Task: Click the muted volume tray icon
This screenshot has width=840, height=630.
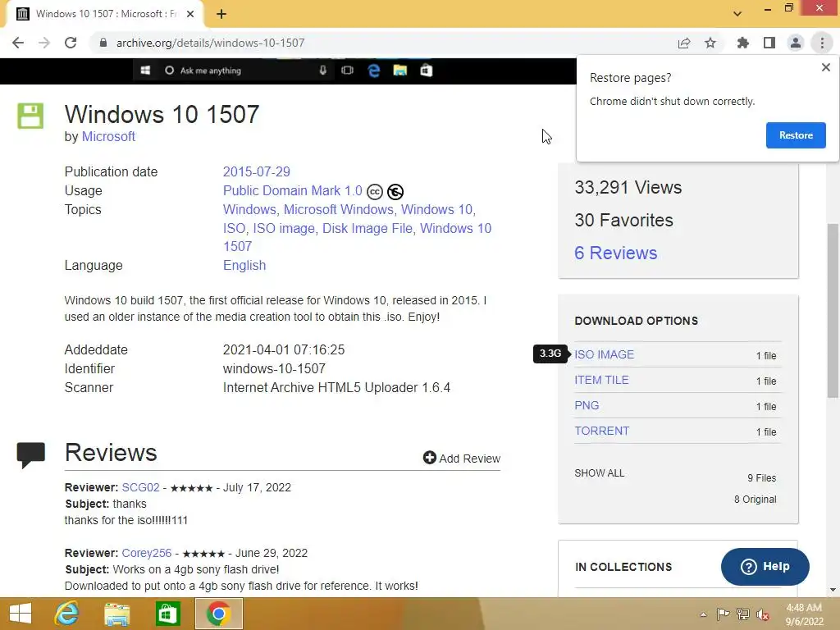Action: (763, 614)
